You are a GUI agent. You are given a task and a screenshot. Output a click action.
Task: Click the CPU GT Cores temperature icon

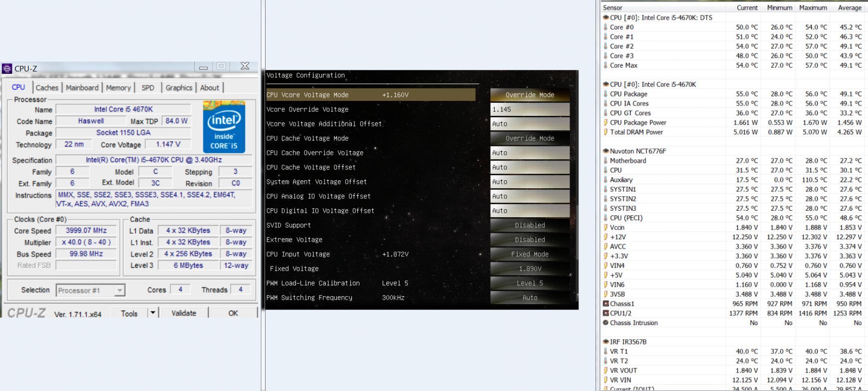[x=605, y=113]
